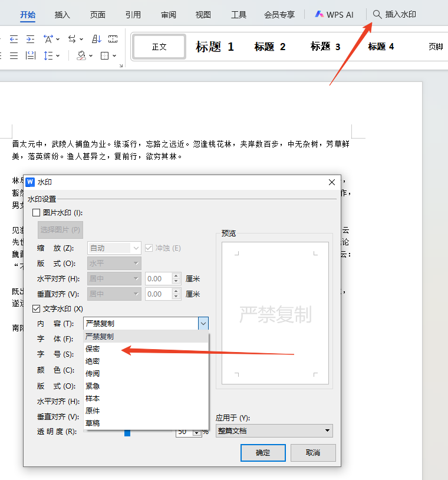Open the 缩放 自动 combo box
448x480 pixels.
pos(114,248)
